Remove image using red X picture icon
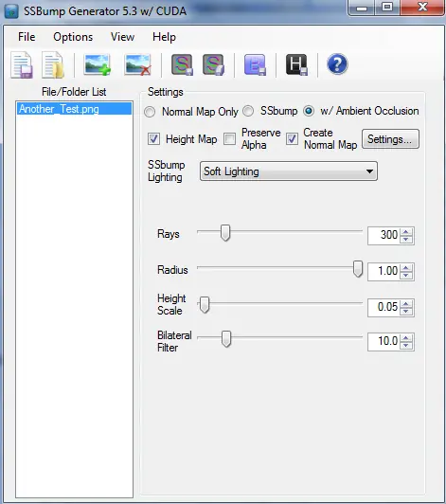 pyautogui.click(x=138, y=65)
